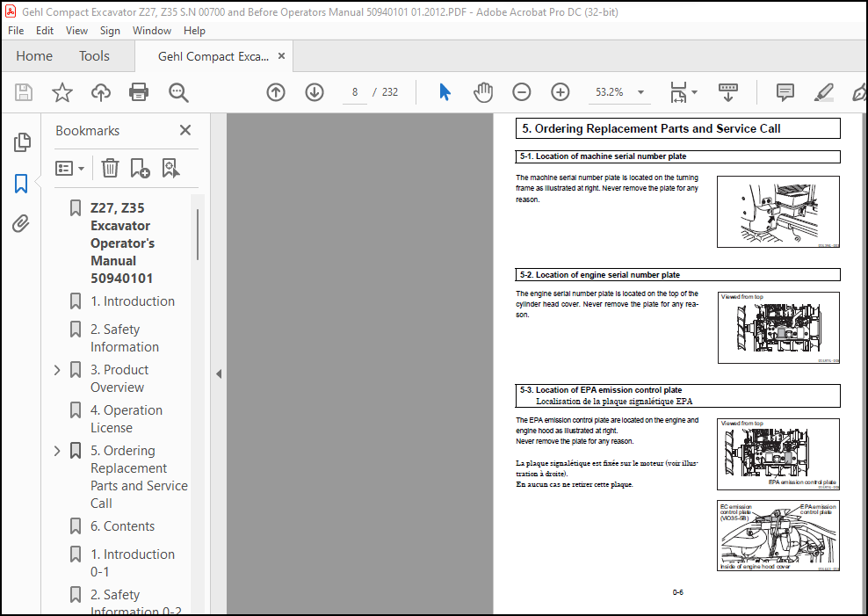
Task: Click inside of engine hood cover illustration
Action: click(x=778, y=536)
